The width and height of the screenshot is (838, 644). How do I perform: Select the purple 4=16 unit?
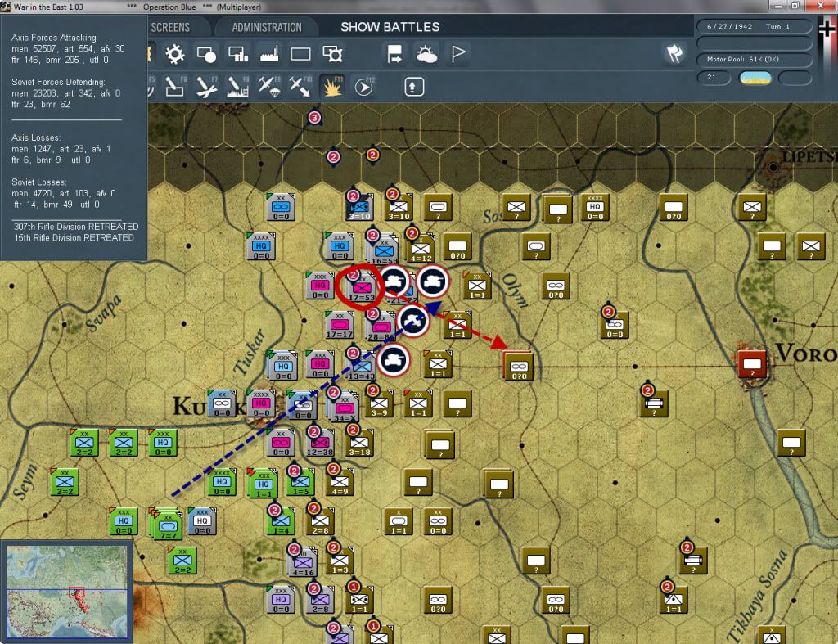pyautogui.click(x=303, y=563)
